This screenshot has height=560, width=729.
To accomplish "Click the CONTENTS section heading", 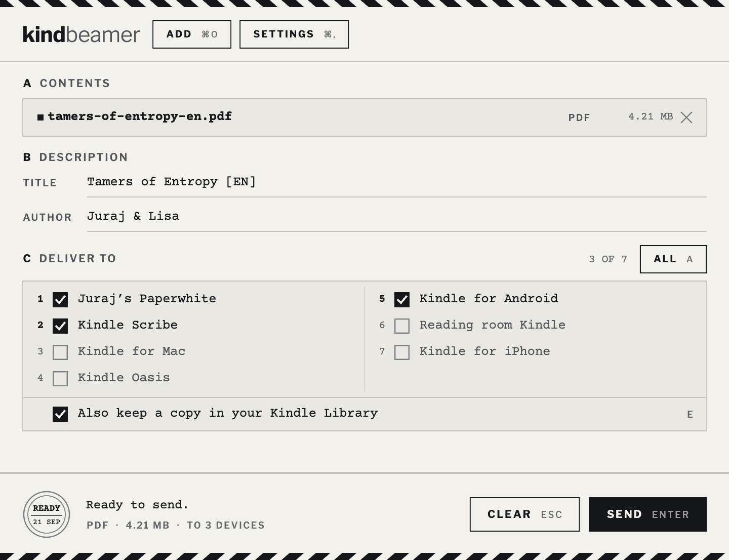I will [75, 83].
